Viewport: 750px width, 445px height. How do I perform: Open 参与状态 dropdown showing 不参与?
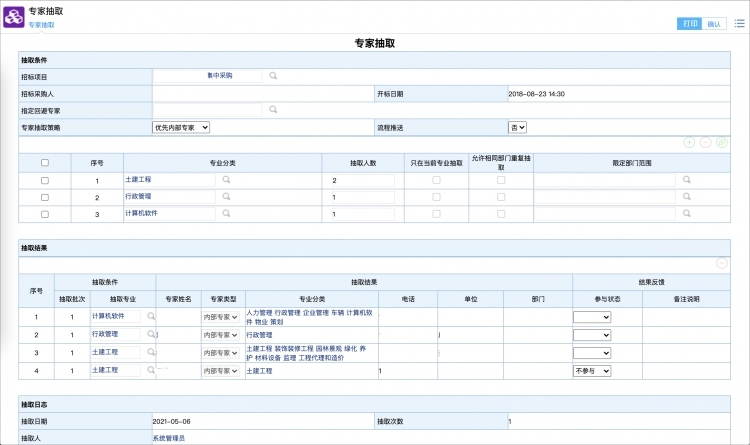(x=591, y=370)
